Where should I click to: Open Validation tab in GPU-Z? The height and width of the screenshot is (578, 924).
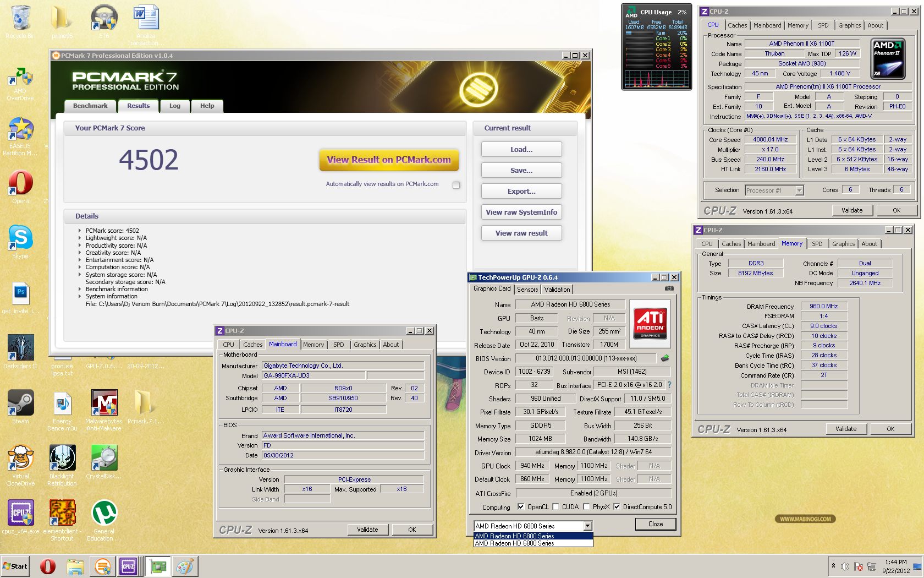pos(557,290)
